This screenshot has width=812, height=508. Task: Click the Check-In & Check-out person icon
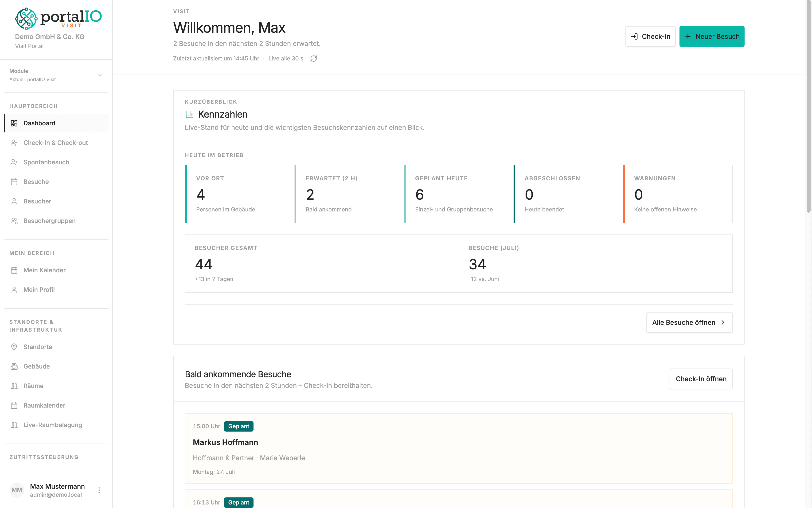(14, 143)
